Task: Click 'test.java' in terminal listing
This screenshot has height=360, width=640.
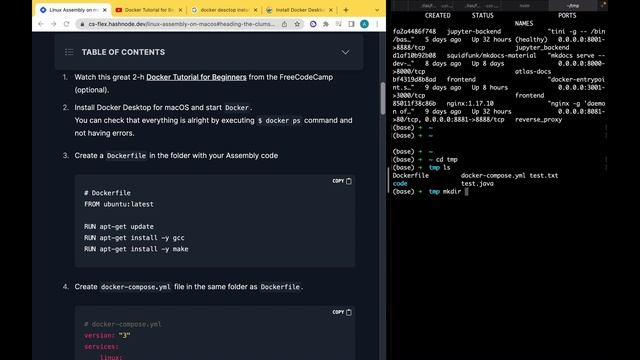Action: 477,184
